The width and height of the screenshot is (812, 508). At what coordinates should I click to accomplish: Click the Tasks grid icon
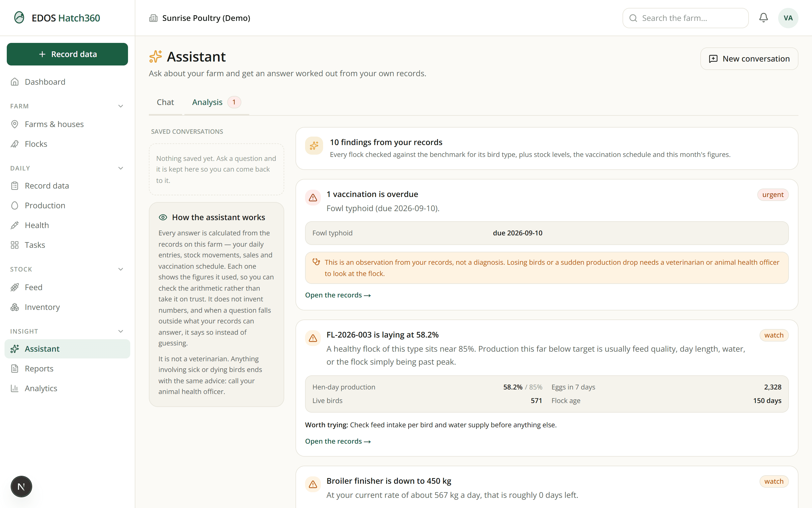coord(15,245)
